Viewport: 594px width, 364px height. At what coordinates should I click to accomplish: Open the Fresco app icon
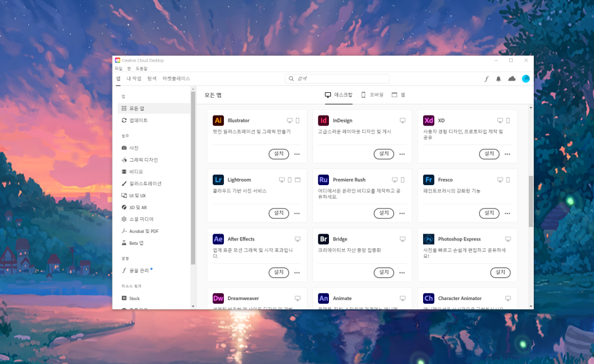coord(429,180)
